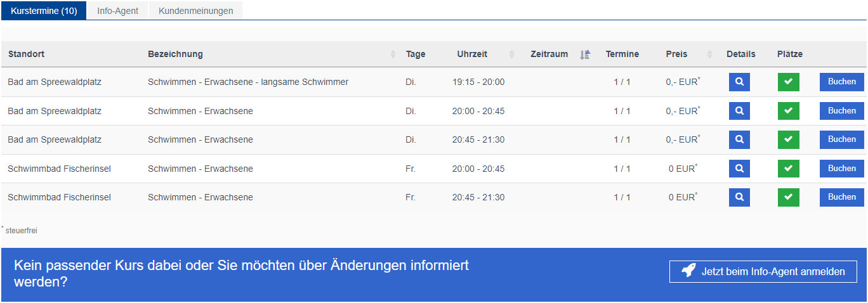Click green availability checkmark for the 19:15 course

pos(788,82)
